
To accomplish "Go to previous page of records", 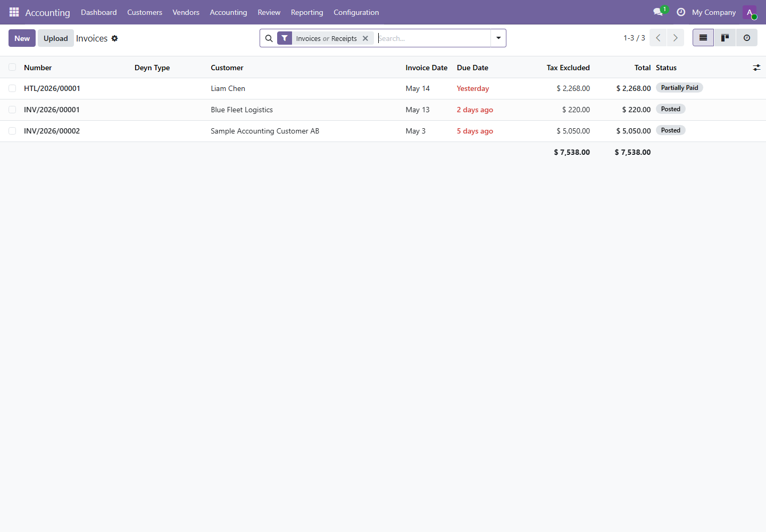I will [x=658, y=38].
